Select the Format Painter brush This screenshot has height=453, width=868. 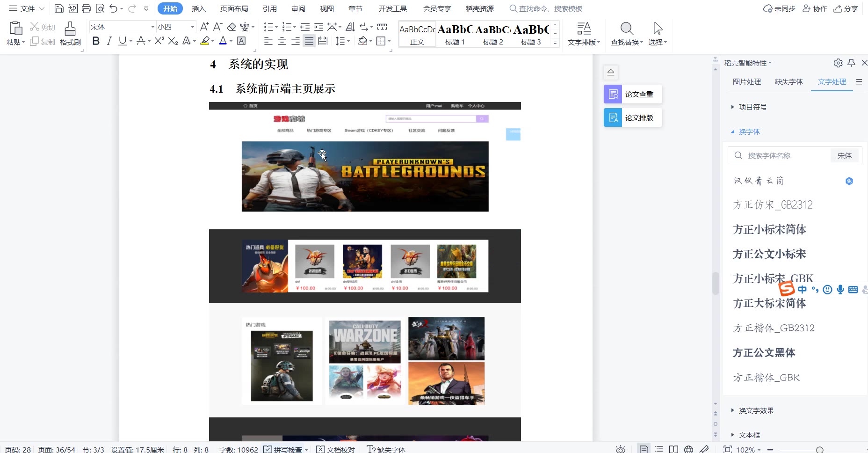point(70,29)
